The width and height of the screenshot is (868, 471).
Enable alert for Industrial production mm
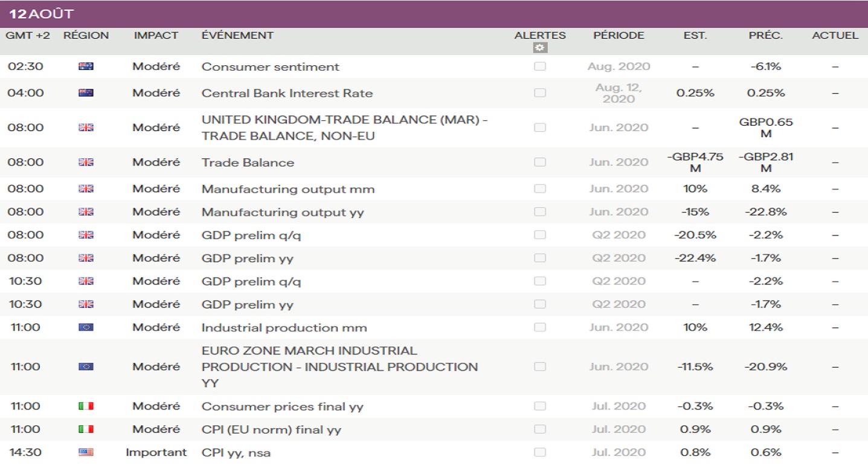[x=539, y=327]
